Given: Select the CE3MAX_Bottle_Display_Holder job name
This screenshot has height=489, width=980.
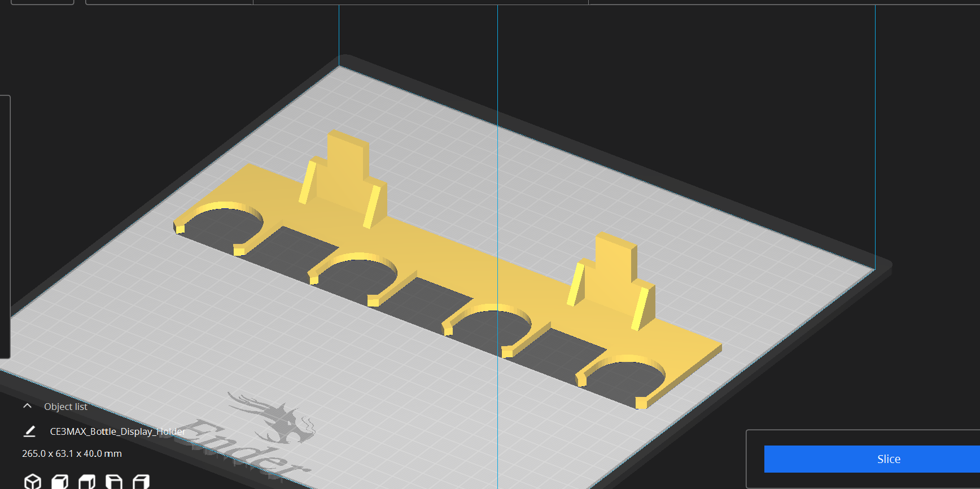Looking at the screenshot, I should point(117,431).
